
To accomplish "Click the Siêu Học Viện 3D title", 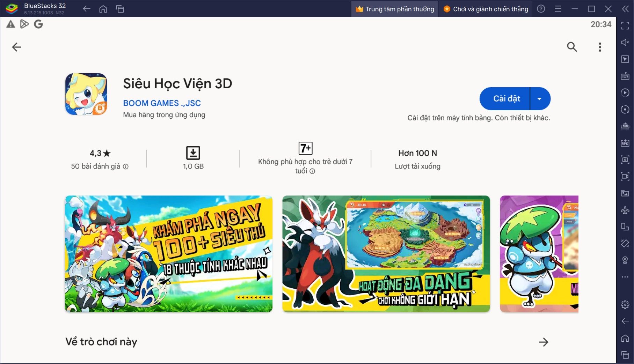I will pos(177,84).
